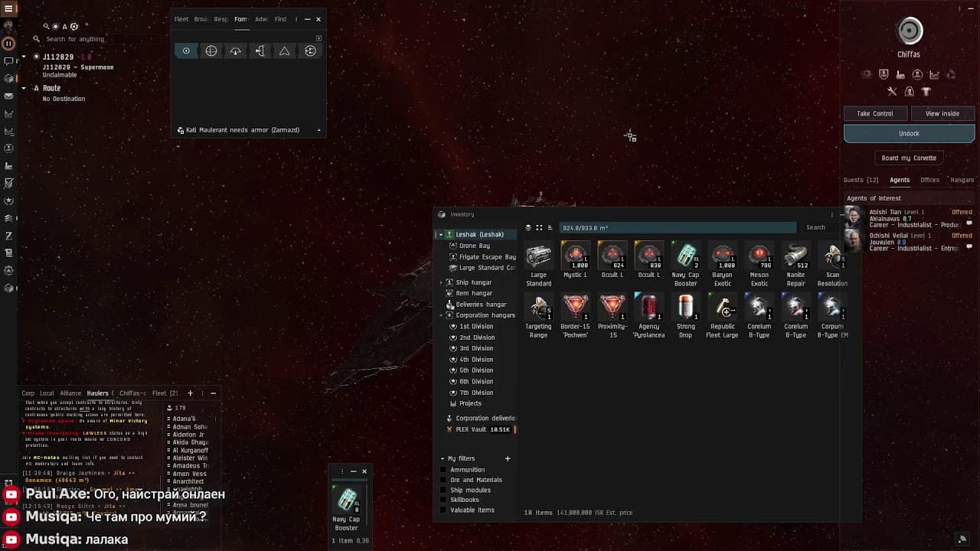The image size is (980, 551).
Task: Switch to the Fleet tab
Action: click(181, 19)
